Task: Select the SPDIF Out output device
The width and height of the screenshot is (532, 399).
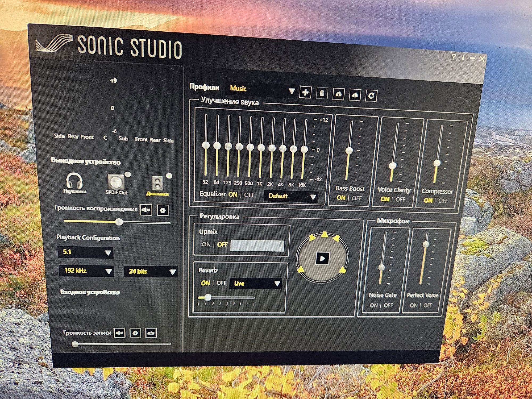Action: 116,184
